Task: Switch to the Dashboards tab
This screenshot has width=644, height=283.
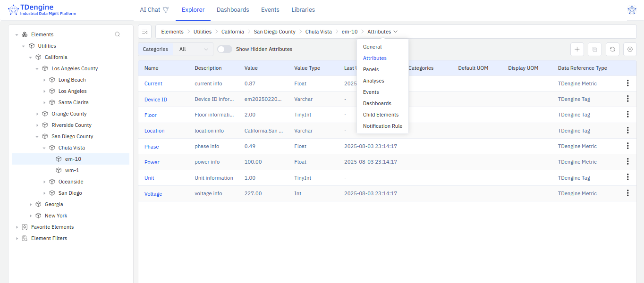Action: click(233, 9)
